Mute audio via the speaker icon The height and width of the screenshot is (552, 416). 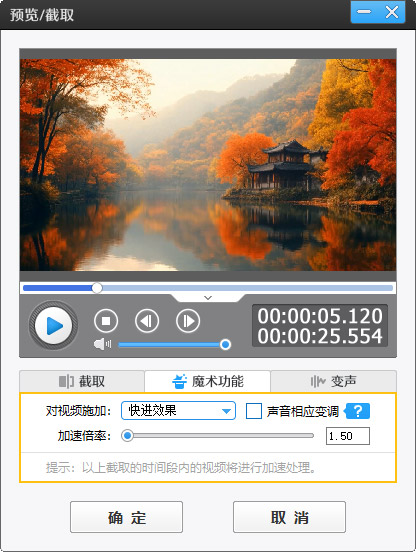click(102, 344)
